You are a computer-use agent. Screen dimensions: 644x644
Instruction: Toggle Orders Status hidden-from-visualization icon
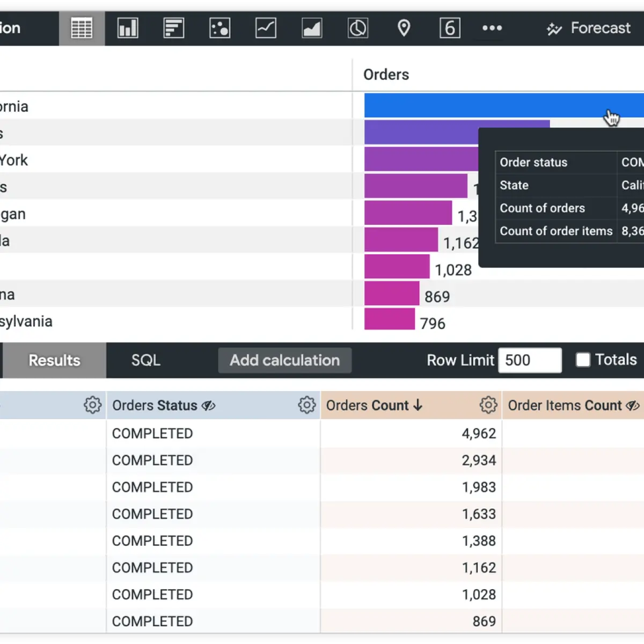(x=208, y=406)
